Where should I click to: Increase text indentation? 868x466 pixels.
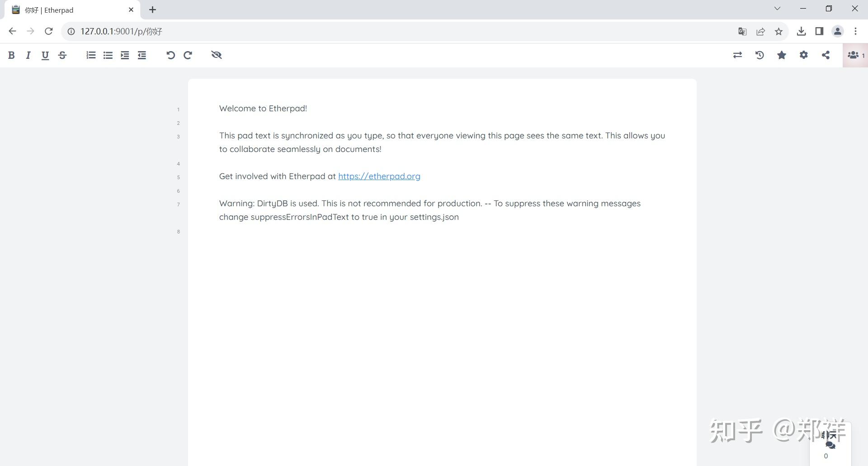coord(125,55)
